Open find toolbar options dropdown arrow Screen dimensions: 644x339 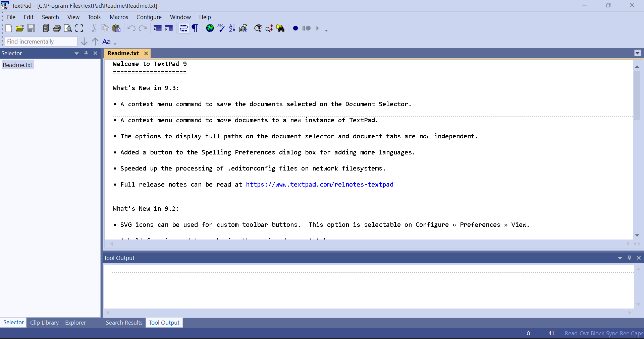tap(115, 44)
